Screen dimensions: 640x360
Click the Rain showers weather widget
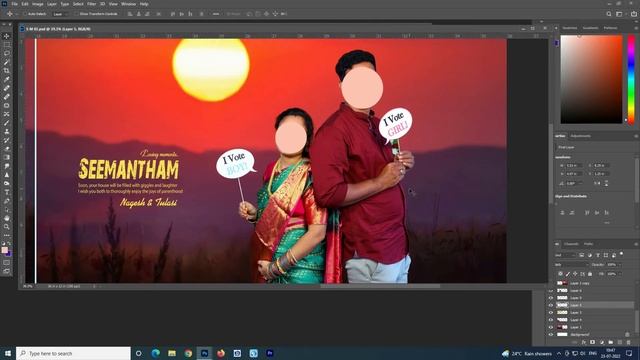(527, 353)
